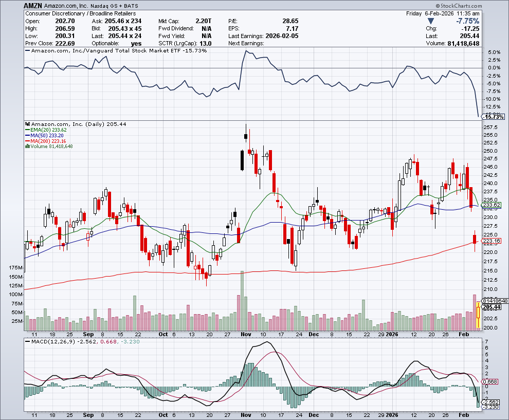Click the Optionable value 'yes'
The image size is (509, 420).
(136, 44)
